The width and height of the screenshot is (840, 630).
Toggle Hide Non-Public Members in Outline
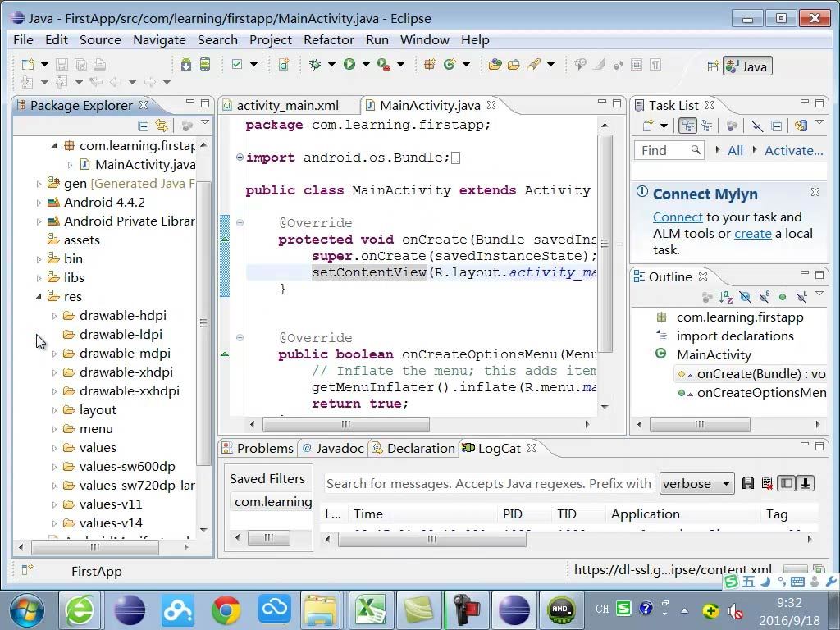[783, 296]
